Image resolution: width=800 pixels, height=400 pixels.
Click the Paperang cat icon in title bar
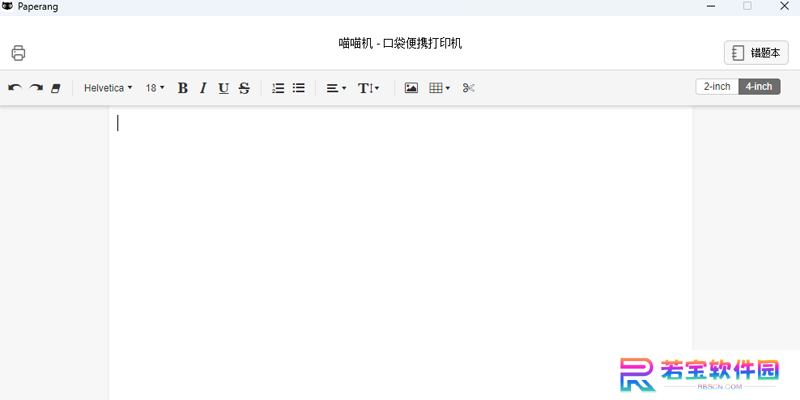point(8,6)
